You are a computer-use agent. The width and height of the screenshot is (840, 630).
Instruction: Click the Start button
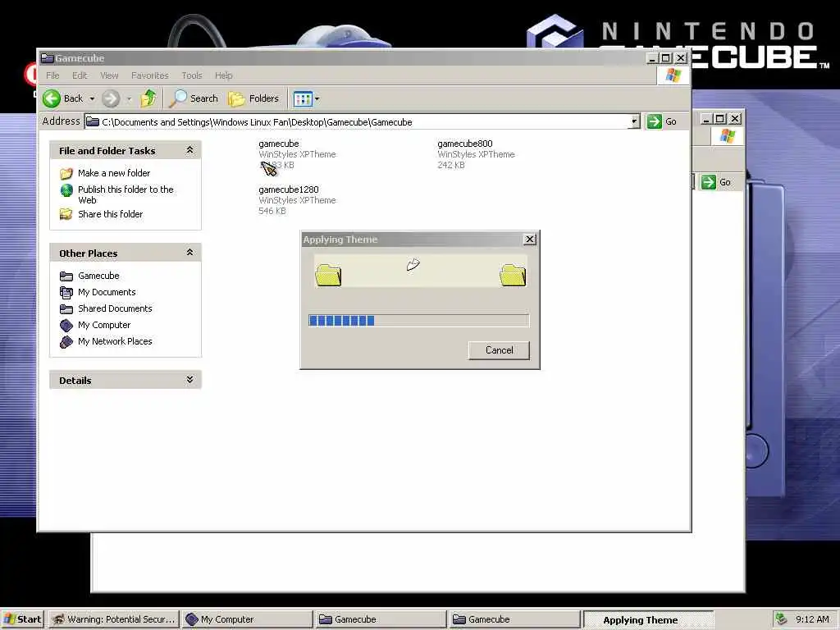click(22, 619)
